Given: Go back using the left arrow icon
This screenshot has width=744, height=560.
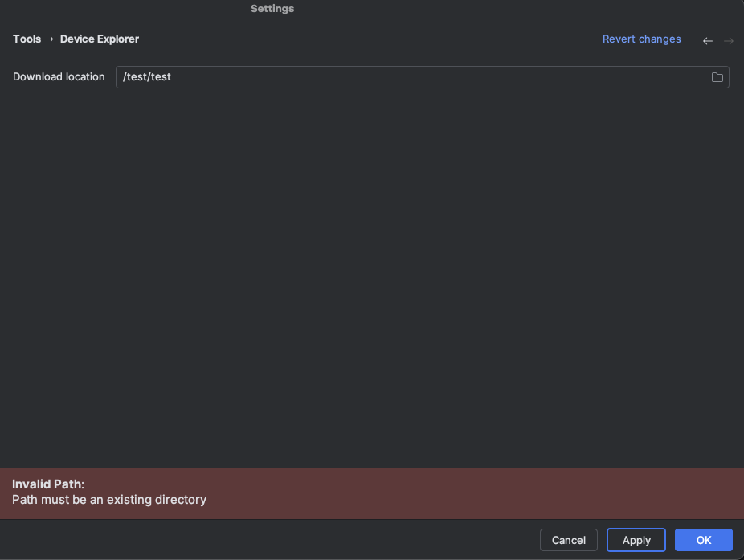Looking at the screenshot, I should pyautogui.click(x=708, y=41).
